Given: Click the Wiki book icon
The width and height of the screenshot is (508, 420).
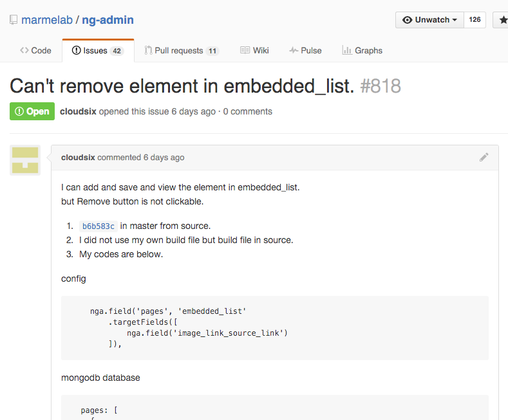Looking at the screenshot, I should pyautogui.click(x=245, y=50).
